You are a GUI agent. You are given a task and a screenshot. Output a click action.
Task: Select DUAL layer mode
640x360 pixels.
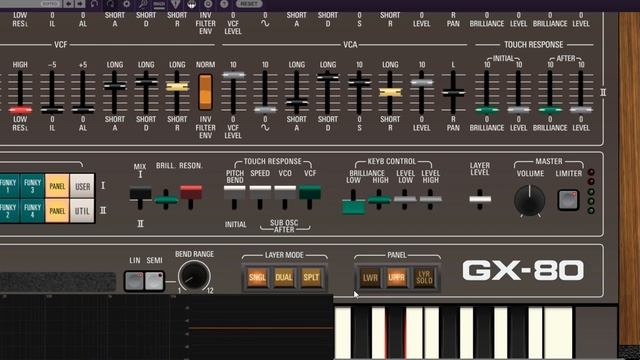(x=284, y=278)
